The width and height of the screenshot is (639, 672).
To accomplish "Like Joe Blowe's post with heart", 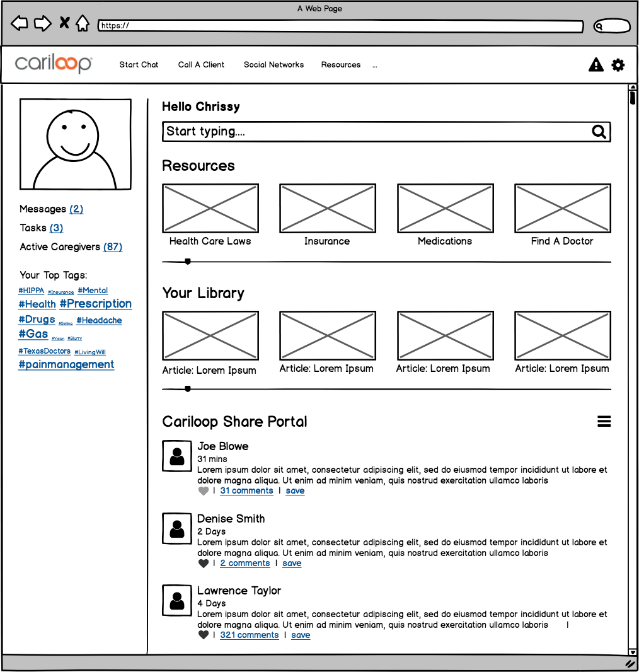I will click(203, 491).
